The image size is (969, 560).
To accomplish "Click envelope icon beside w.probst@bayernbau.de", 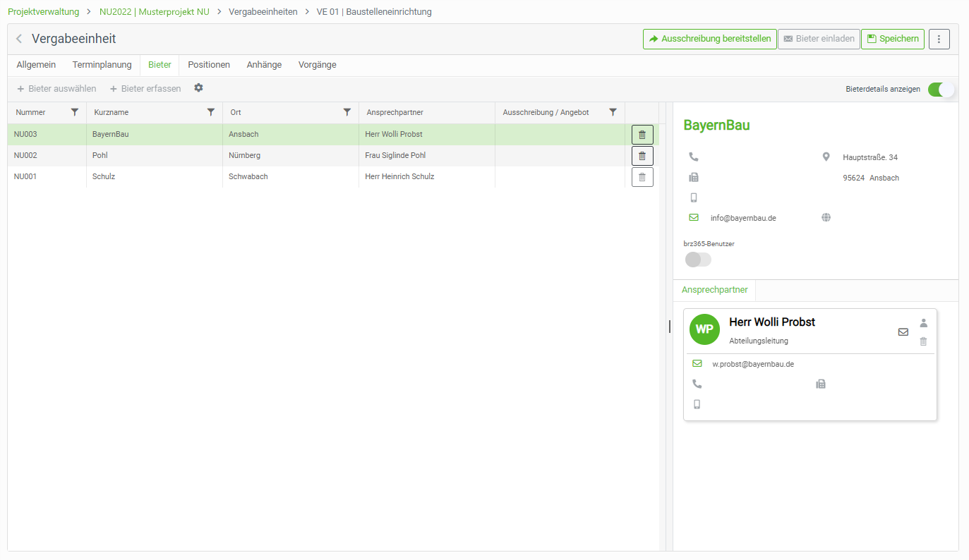I will (697, 364).
